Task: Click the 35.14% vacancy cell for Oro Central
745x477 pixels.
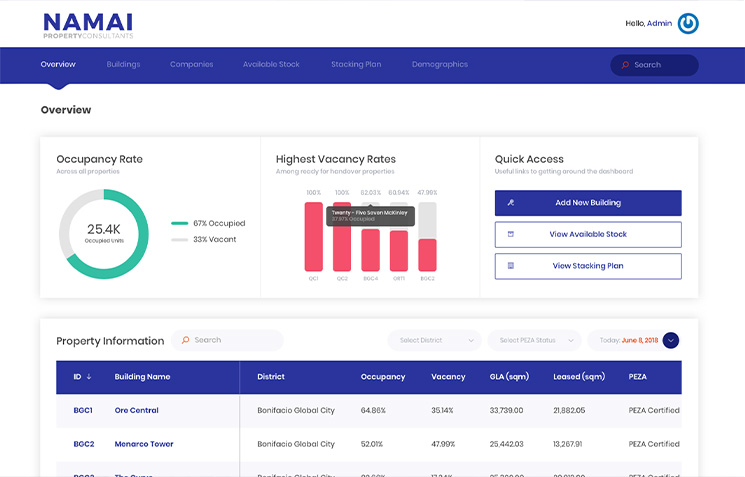Action: click(442, 410)
